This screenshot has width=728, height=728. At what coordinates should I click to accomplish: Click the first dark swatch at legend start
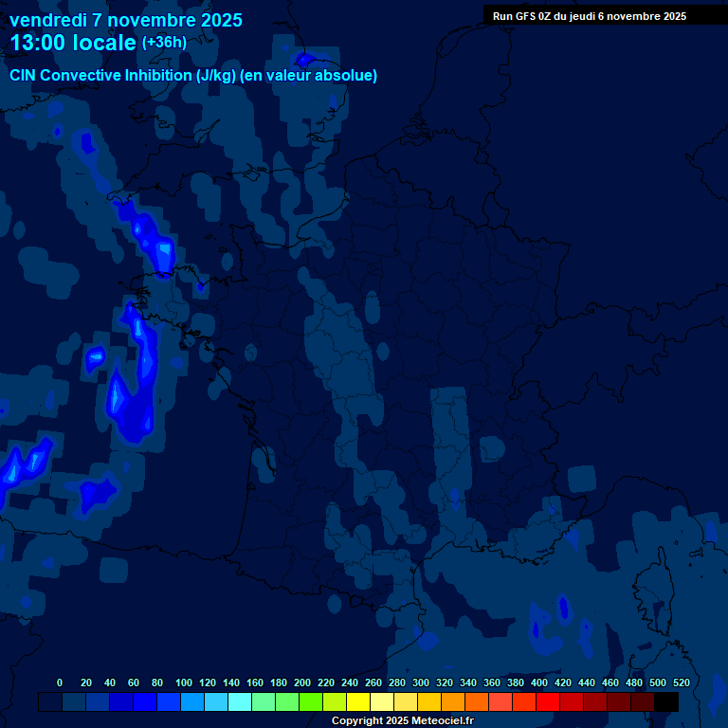pyautogui.click(x=50, y=701)
